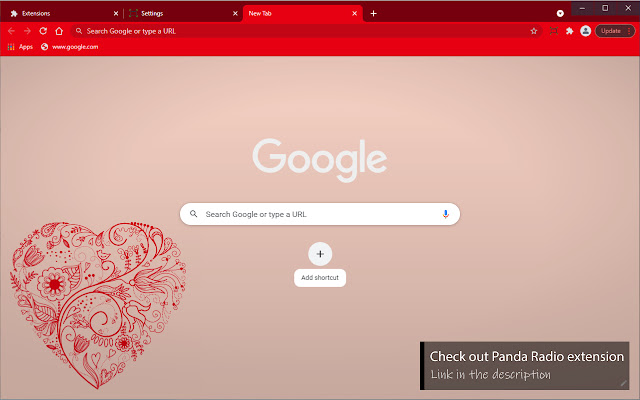Image resolution: width=640 pixels, height=400 pixels.
Task: Reload the current page
Action: point(43,31)
